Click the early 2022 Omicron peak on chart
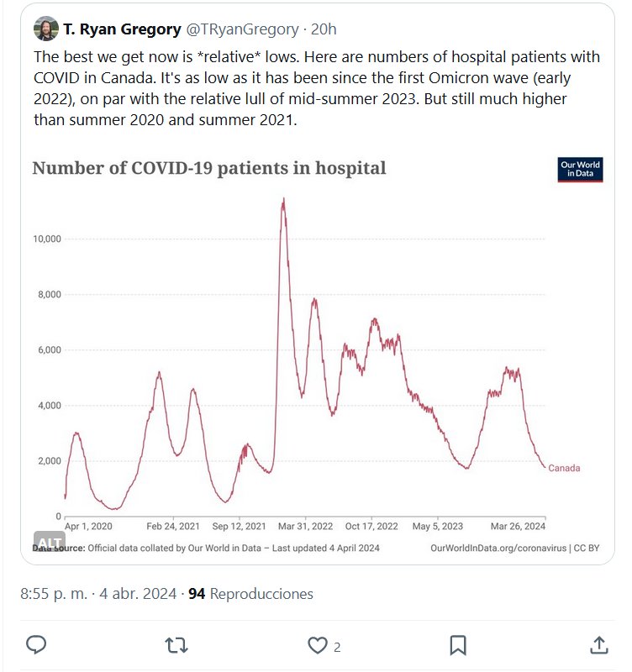632x672 pixels. coord(284,200)
